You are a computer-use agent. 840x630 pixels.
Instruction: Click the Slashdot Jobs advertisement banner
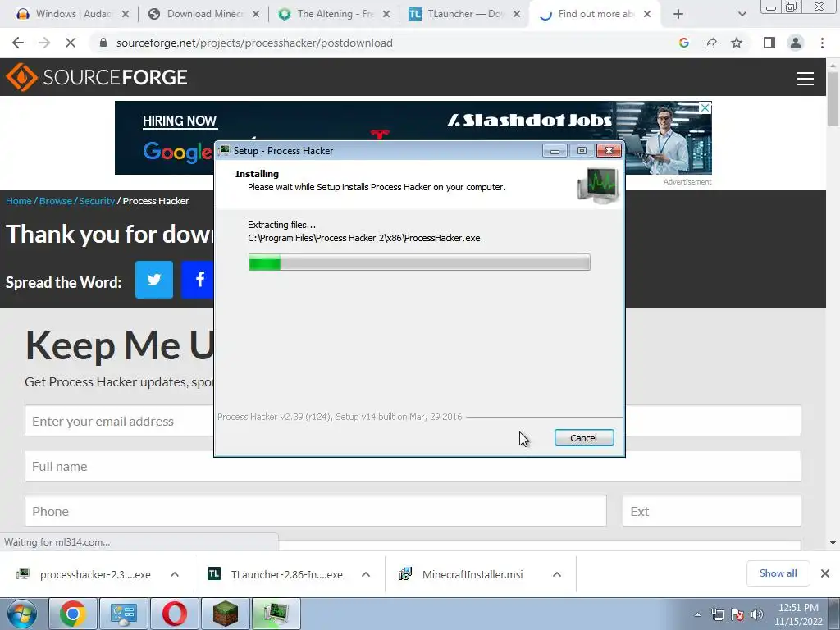[x=413, y=138]
